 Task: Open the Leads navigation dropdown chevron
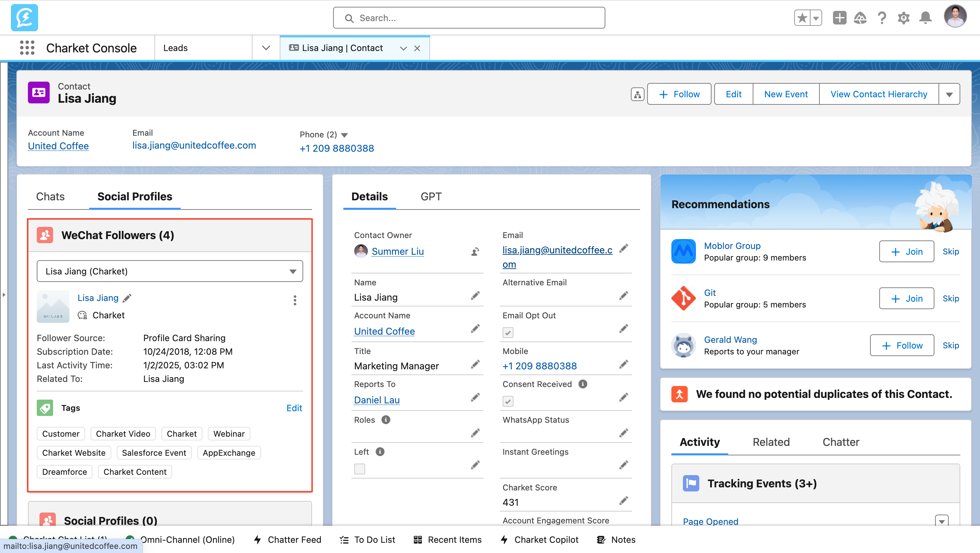tap(266, 48)
